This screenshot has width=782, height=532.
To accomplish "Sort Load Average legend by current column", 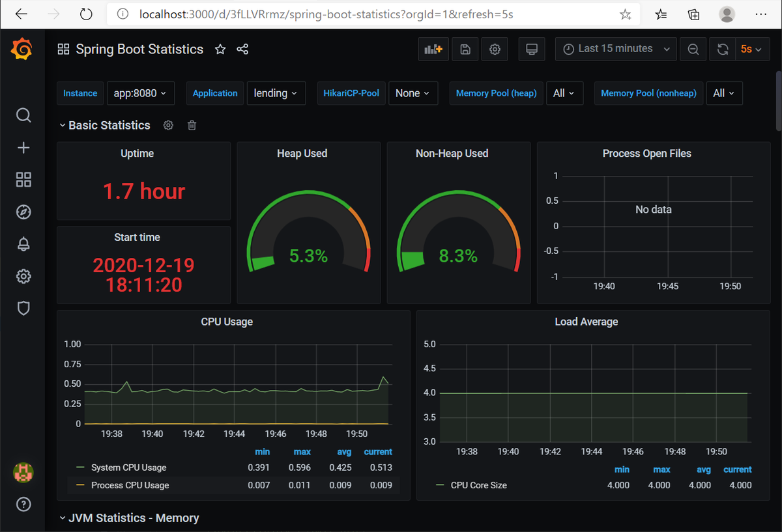I will coord(738,469).
